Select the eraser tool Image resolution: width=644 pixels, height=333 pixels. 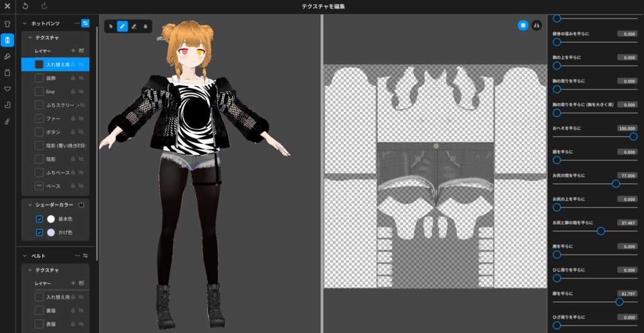[x=134, y=26]
